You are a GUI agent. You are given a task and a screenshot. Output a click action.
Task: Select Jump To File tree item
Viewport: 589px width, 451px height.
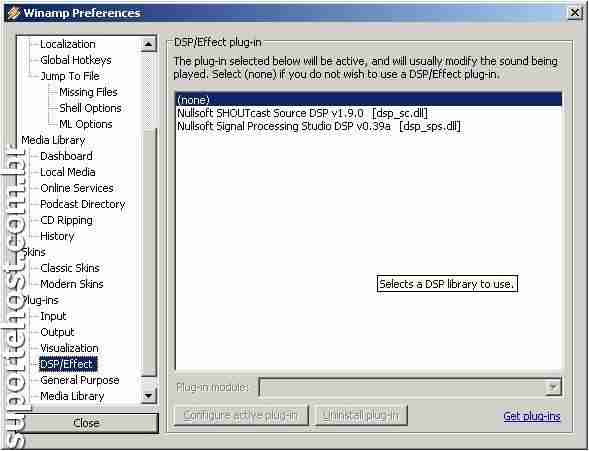pyautogui.click(x=70, y=76)
